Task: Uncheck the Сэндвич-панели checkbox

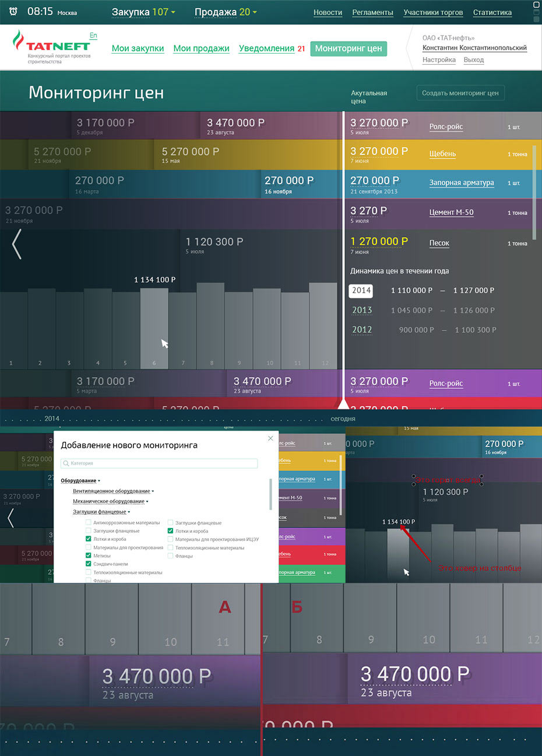Action: [89, 564]
